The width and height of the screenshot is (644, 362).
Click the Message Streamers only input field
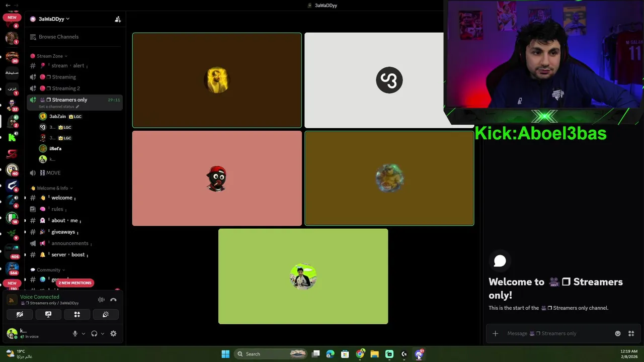tap(558, 333)
